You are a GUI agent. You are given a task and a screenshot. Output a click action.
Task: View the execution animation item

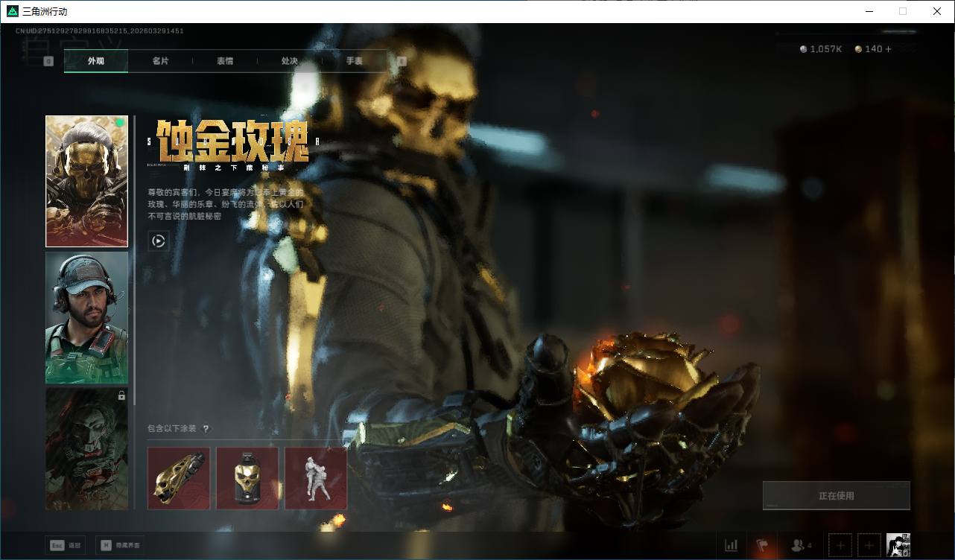pyautogui.click(x=316, y=478)
